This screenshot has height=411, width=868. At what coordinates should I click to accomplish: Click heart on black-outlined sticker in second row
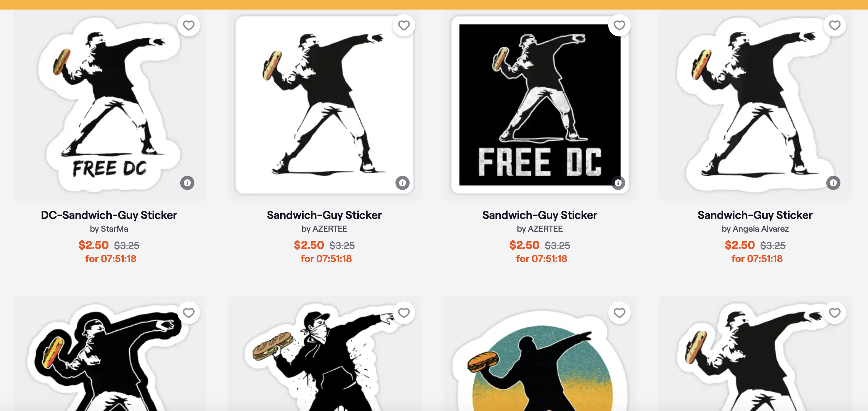189,313
